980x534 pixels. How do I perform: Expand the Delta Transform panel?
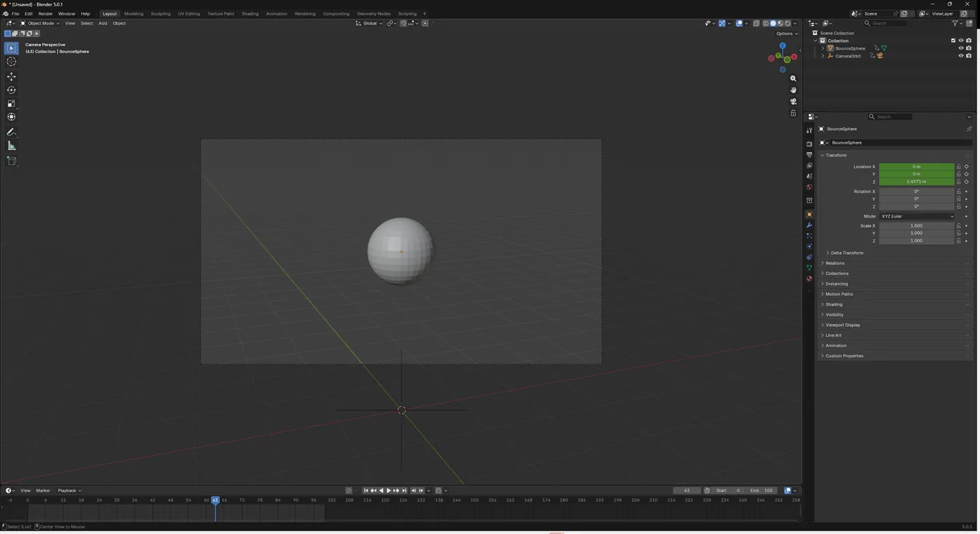pos(847,253)
